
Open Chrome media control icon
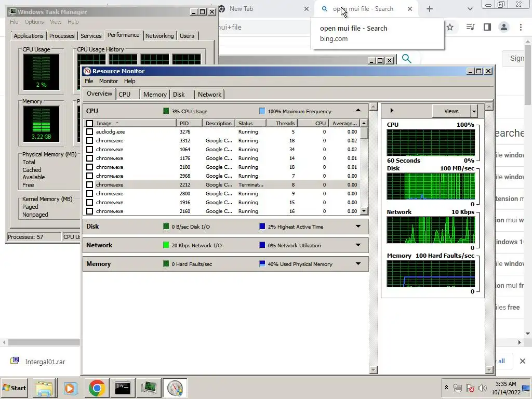[x=470, y=27]
